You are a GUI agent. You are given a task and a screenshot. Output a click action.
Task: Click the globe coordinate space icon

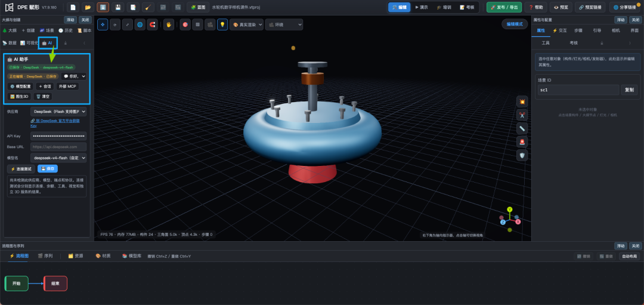pos(140,24)
